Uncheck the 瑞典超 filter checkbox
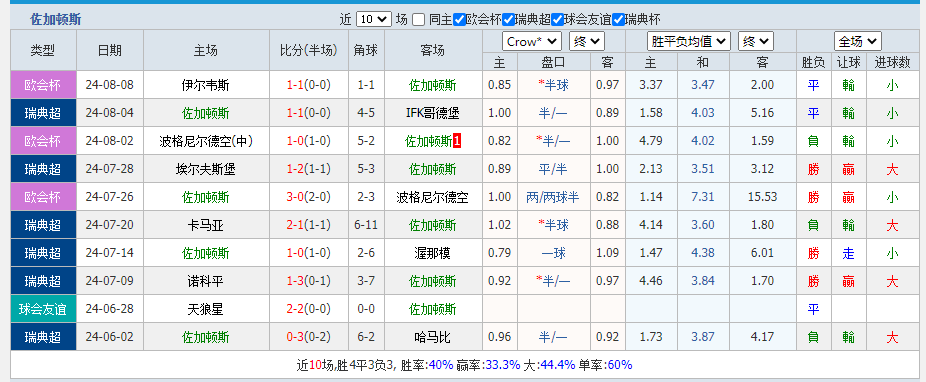The image size is (926, 382). 508,19
